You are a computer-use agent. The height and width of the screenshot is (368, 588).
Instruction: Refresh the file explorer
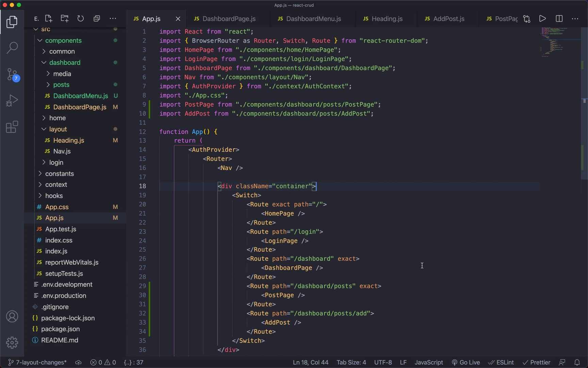click(x=81, y=18)
